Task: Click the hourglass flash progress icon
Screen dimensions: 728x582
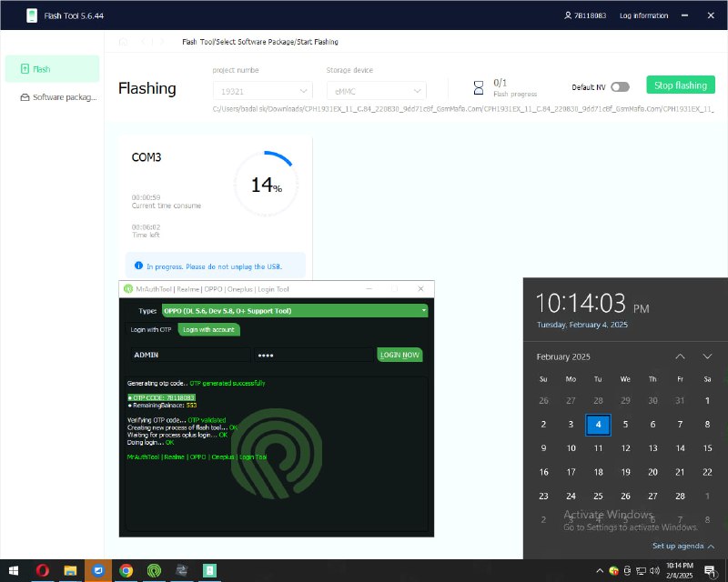Action: click(x=479, y=87)
